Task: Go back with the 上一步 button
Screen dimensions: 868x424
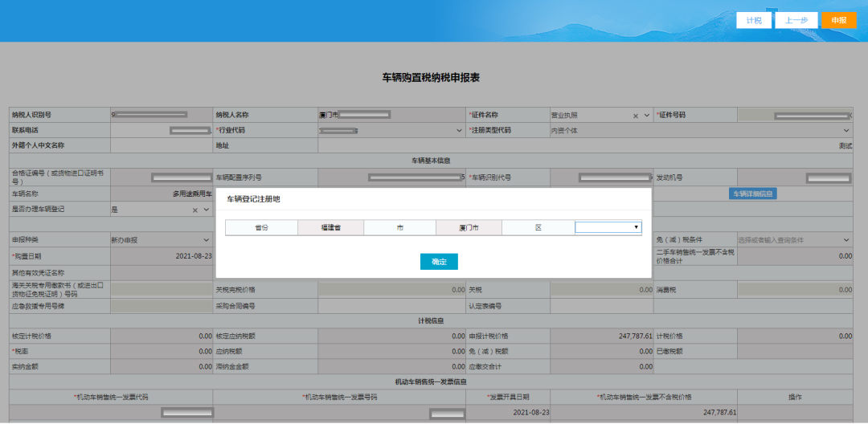Action: 796,20
